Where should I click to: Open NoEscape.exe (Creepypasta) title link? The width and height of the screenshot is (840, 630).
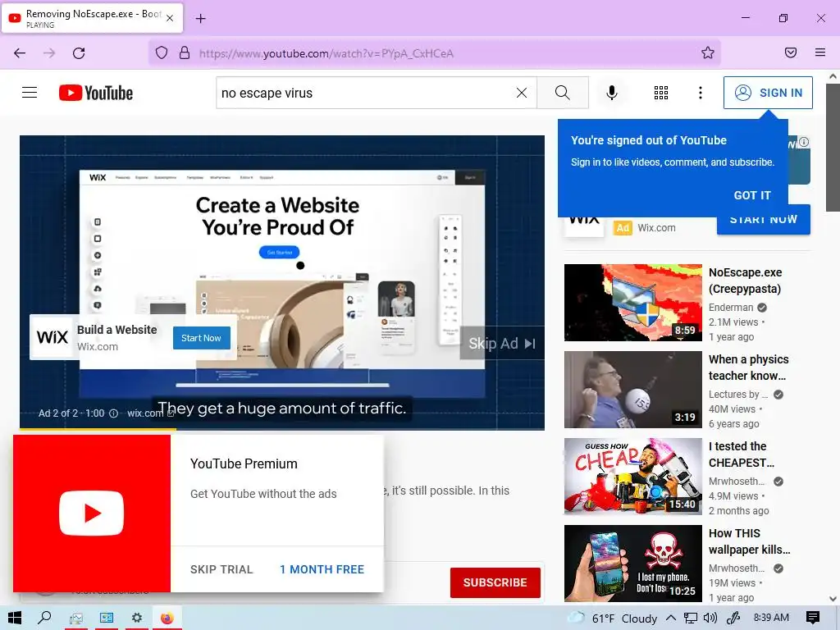tap(745, 281)
